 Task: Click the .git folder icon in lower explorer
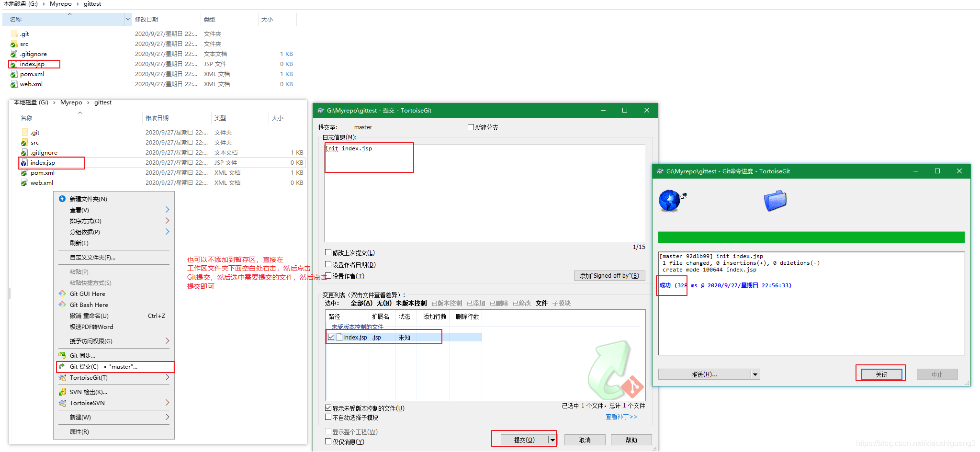pos(24,133)
